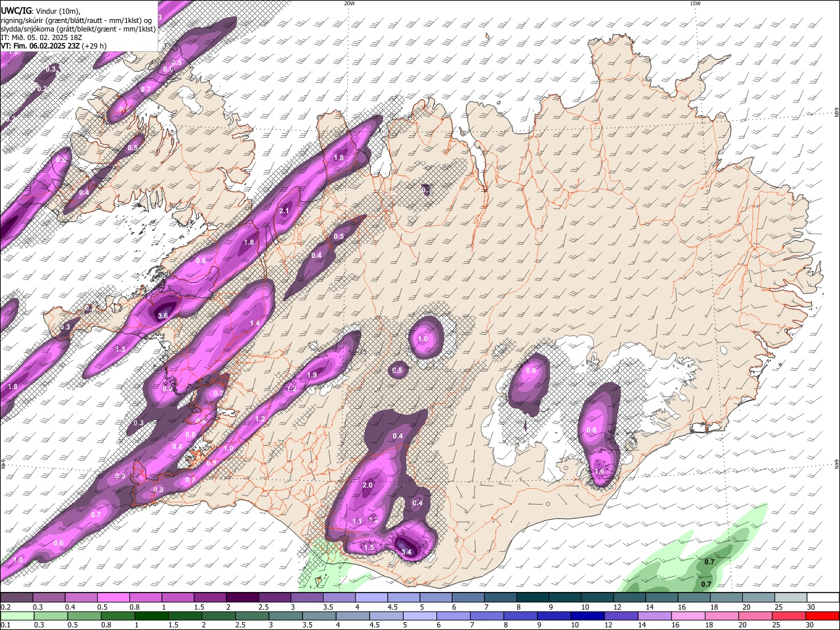Screen dimensions: 840x630
Task: Pick the mid-green 0.5 swatch in the lower legend row
Action: (84, 616)
